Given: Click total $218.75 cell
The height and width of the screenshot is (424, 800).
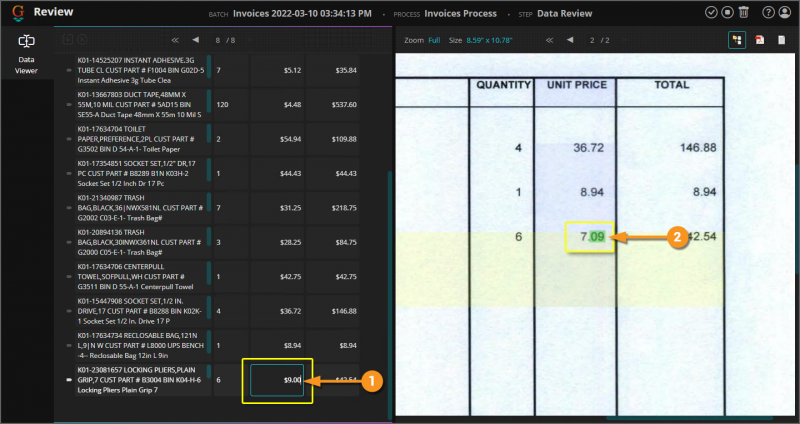Looking at the screenshot, I should coord(333,208).
